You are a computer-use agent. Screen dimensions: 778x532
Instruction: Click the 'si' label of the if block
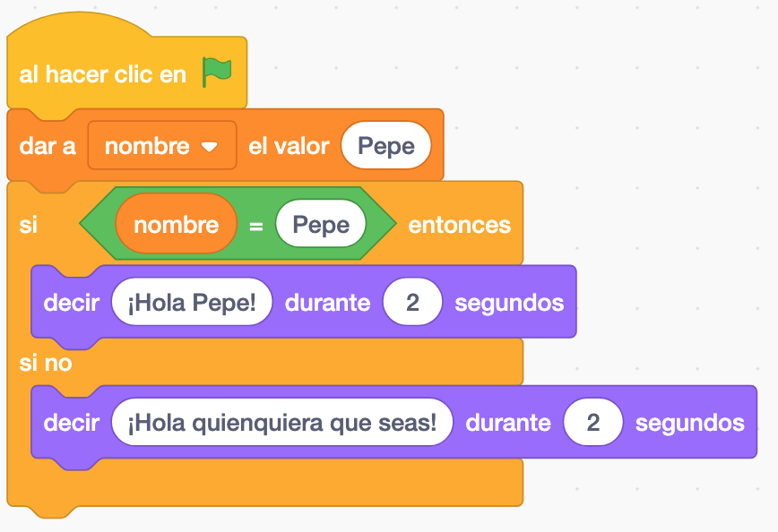(x=29, y=225)
